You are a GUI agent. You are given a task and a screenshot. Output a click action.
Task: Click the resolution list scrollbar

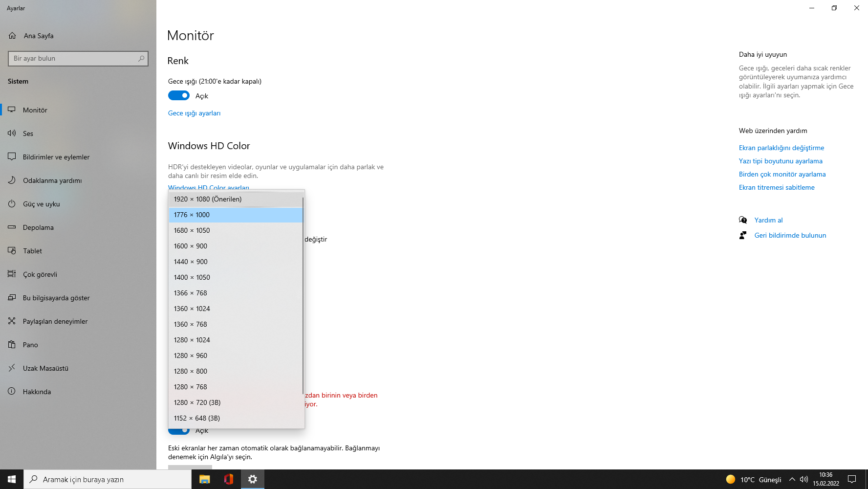click(303, 296)
